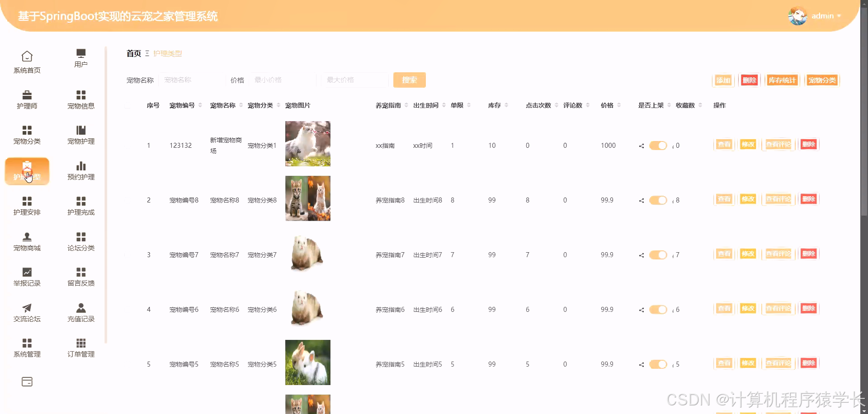Click the 搜索 search button
The image size is (868, 414).
pyautogui.click(x=409, y=80)
